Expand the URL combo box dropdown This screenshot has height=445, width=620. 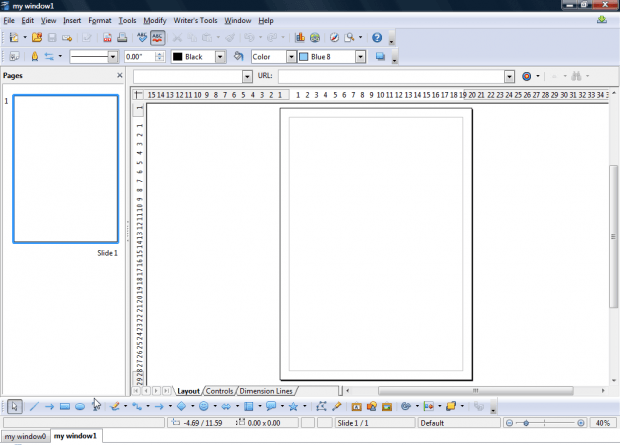coord(509,76)
